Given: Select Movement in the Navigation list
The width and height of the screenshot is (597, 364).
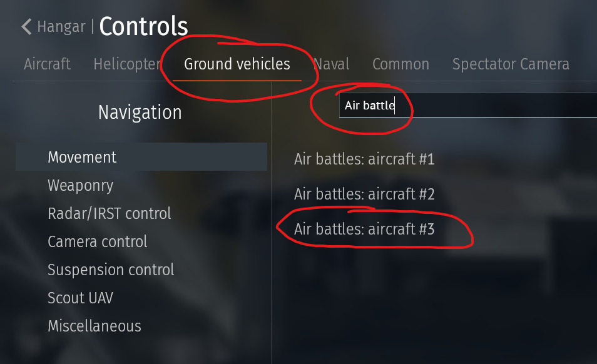Looking at the screenshot, I should point(82,157).
